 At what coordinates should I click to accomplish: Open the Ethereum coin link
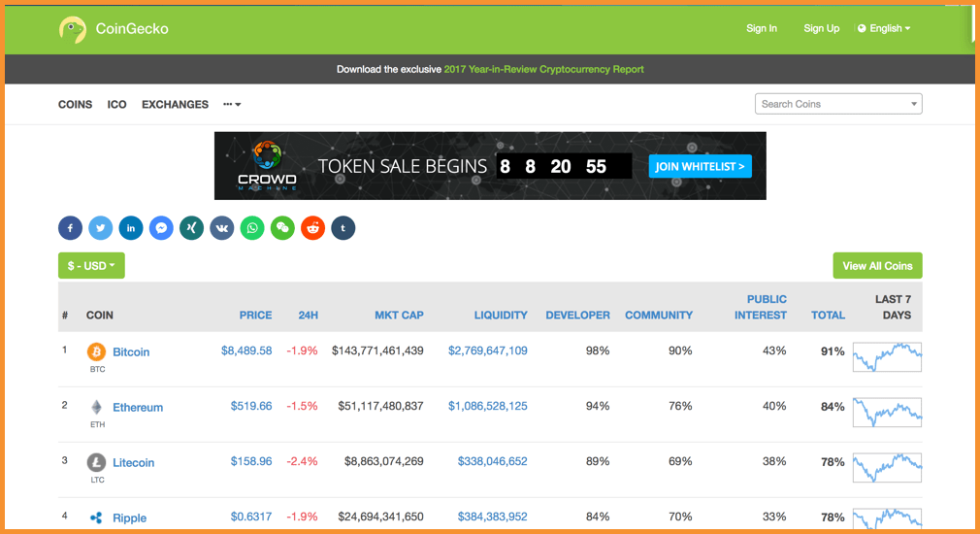pyautogui.click(x=138, y=407)
